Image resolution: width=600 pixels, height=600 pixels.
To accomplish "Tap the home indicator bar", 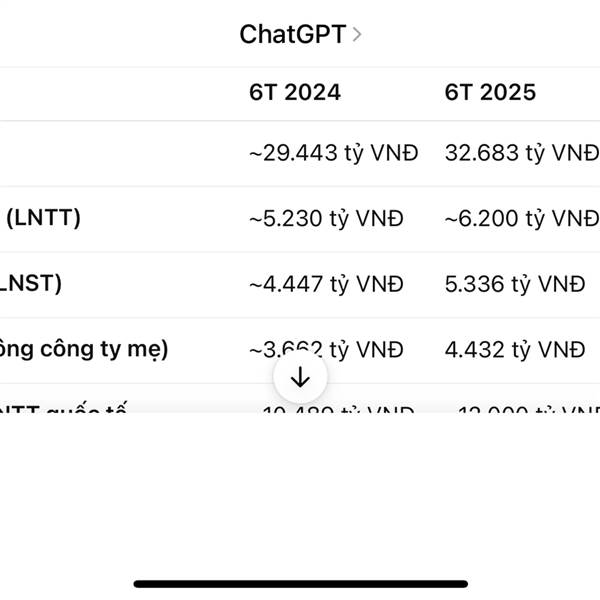I will point(300,584).
